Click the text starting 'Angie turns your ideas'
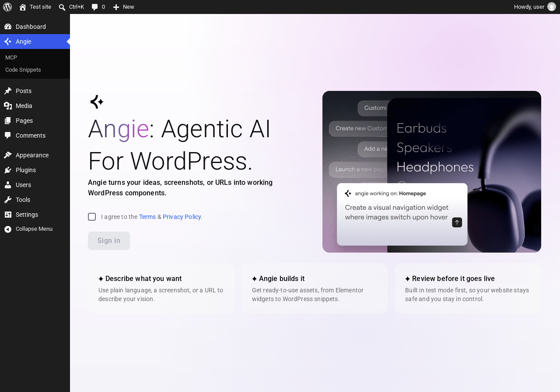This screenshot has width=560, height=392. click(180, 188)
